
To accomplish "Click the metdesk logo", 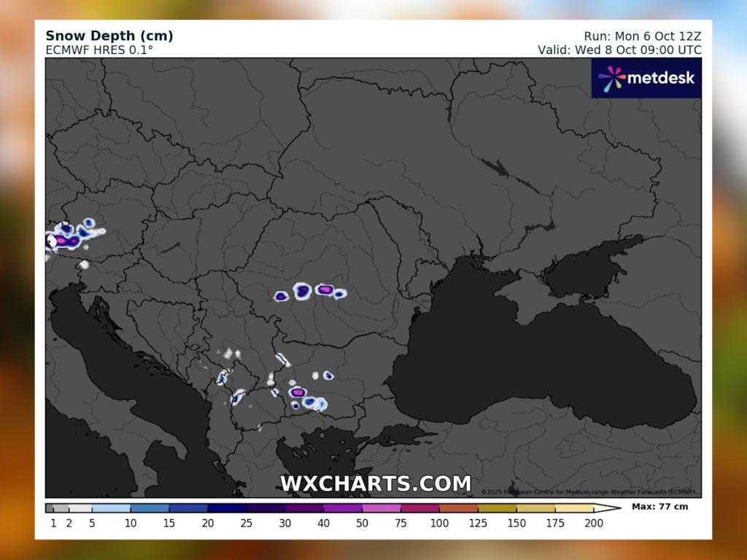I will pyautogui.click(x=646, y=78).
